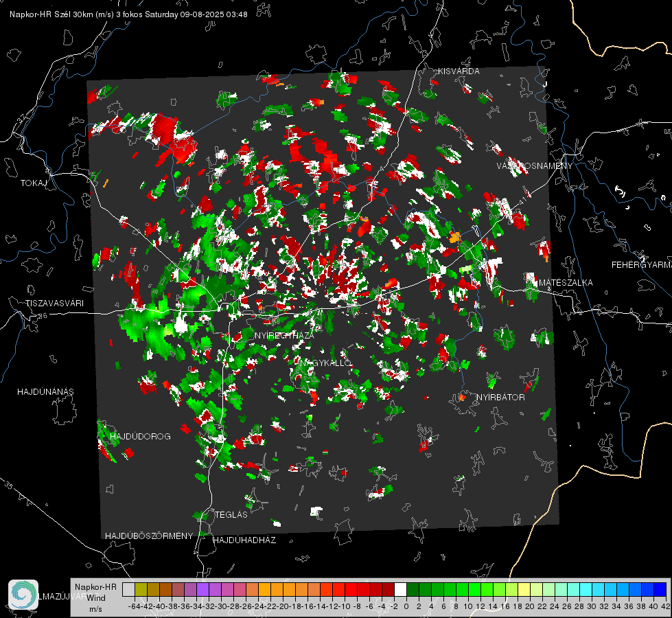This screenshot has width=672, height=618.
Task: Click the Napkor-HR legend title
Action: pos(95,586)
